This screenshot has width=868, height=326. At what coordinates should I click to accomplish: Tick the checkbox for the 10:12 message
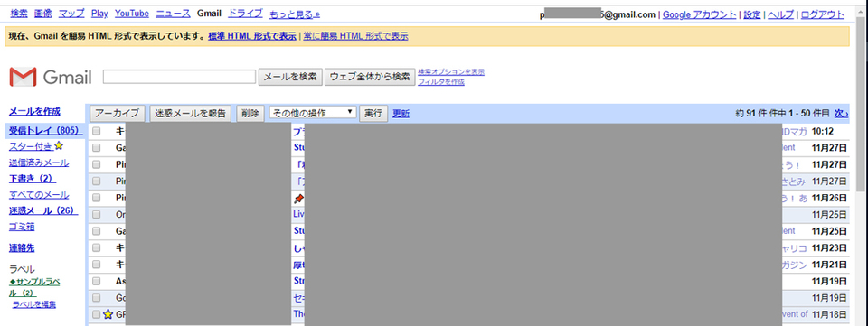click(97, 132)
